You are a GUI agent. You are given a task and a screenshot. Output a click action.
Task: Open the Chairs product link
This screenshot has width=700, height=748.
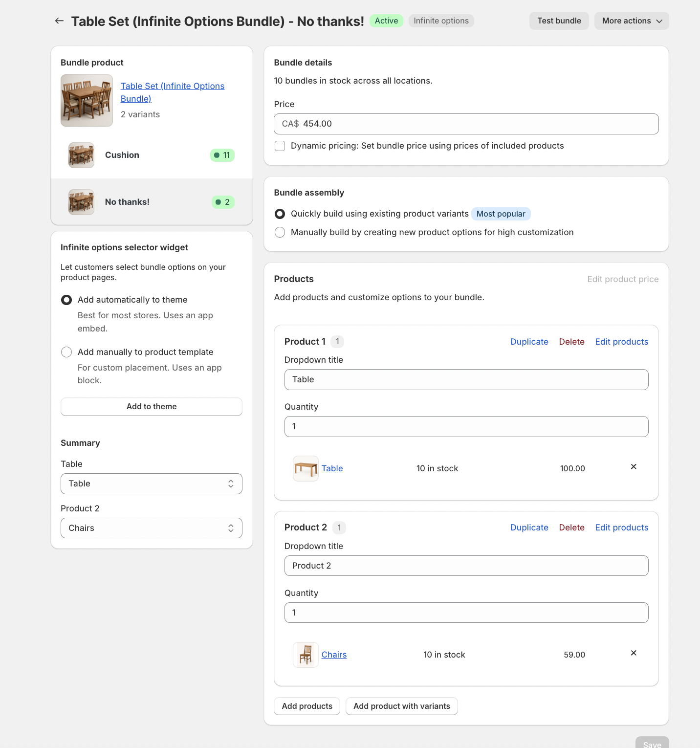pos(334,655)
